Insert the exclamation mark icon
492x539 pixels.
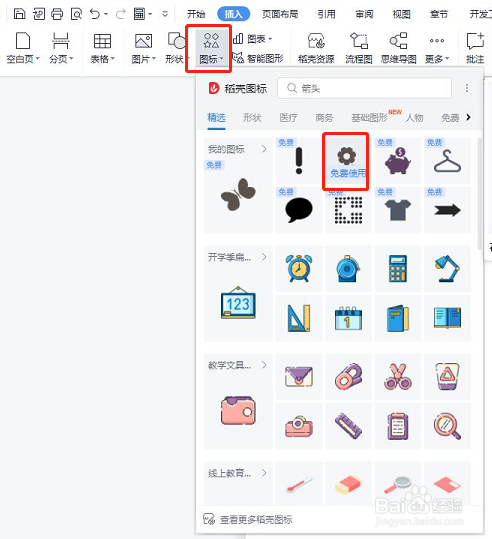[299, 161]
